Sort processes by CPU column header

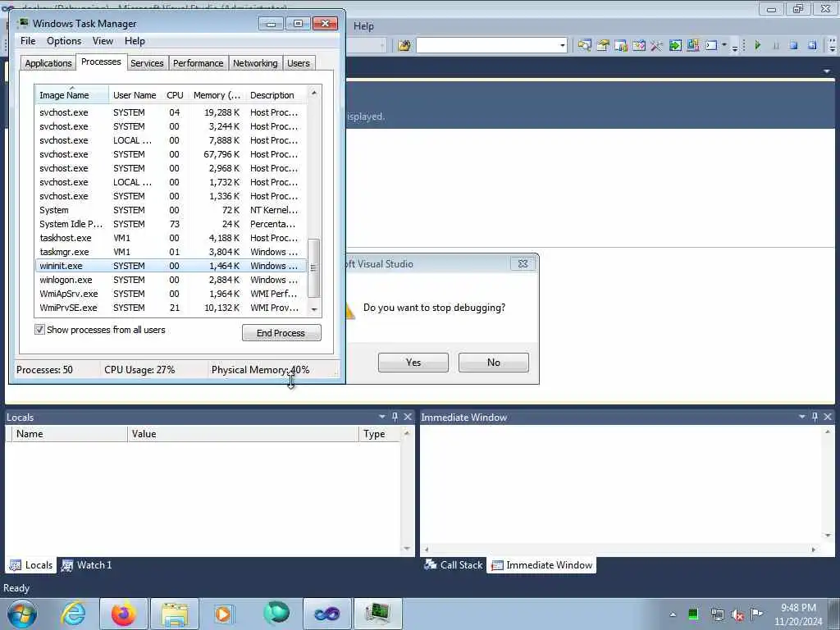click(176, 95)
